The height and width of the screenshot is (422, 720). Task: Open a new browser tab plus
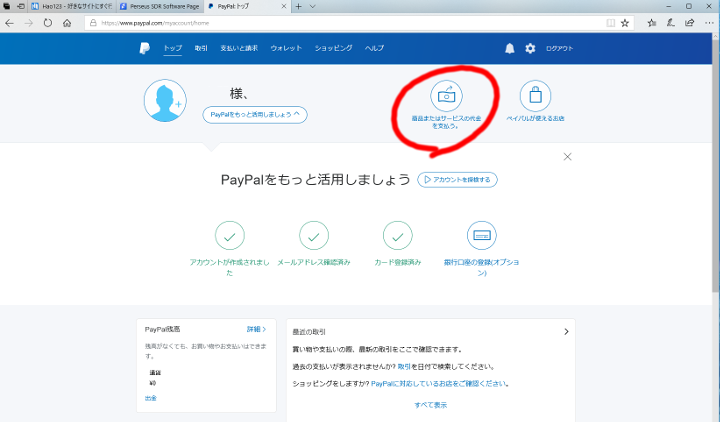point(299,6)
